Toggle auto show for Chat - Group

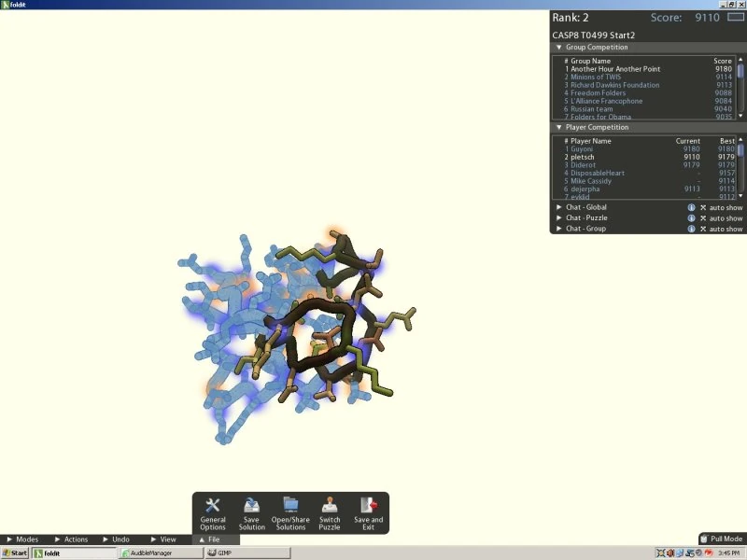coord(703,229)
